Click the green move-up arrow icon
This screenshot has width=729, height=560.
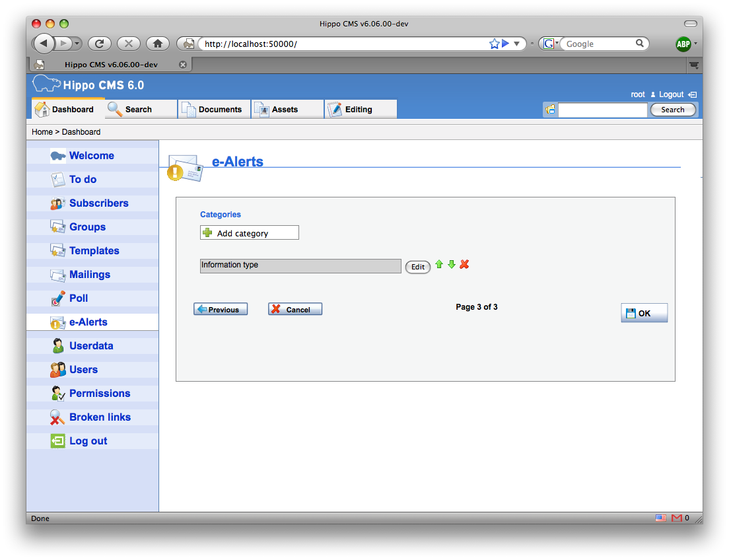439,264
